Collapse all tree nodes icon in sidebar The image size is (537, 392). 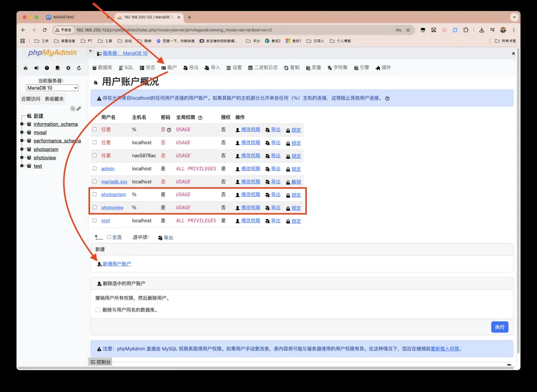coord(73,108)
